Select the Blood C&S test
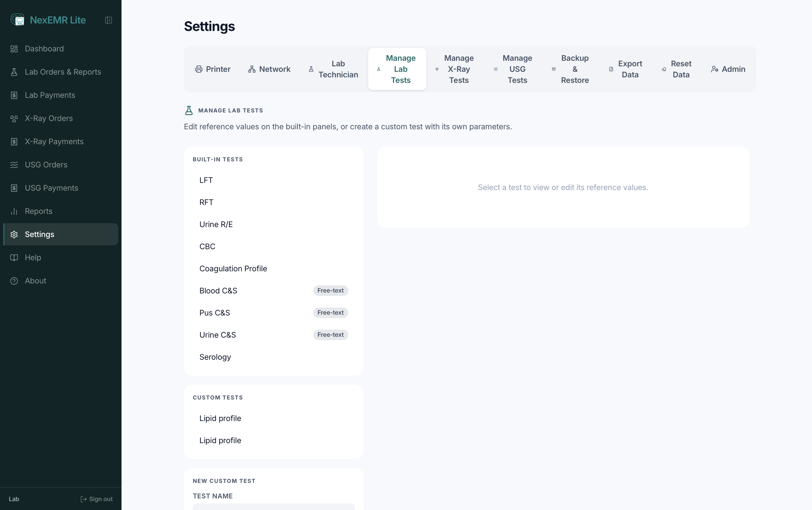The width and height of the screenshot is (812, 510). pyautogui.click(x=274, y=291)
